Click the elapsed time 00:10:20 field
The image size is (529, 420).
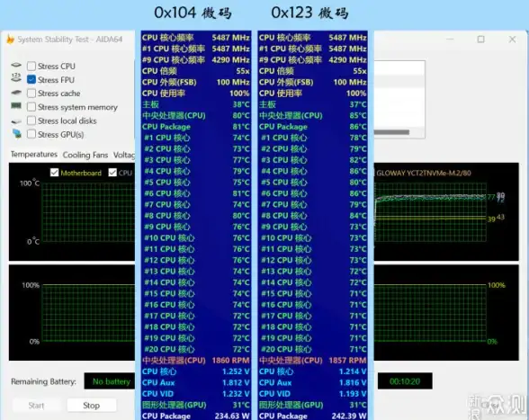click(405, 381)
